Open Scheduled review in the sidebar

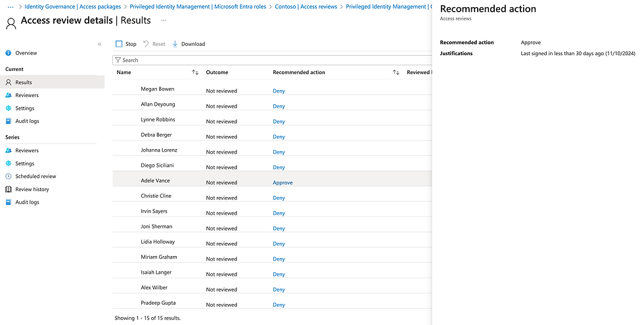(x=35, y=177)
